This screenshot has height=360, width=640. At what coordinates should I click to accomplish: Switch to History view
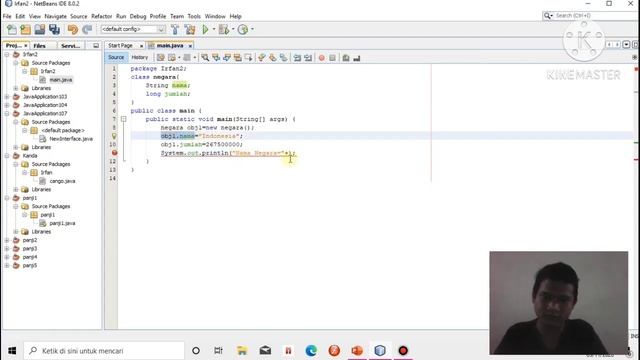pyautogui.click(x=140, y=58)
